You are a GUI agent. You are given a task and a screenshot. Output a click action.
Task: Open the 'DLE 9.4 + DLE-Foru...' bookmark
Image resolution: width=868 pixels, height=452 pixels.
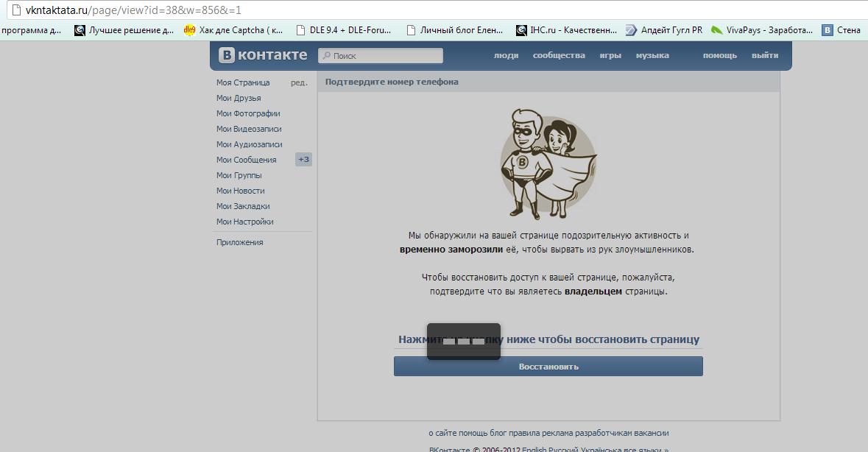(344, 30)
